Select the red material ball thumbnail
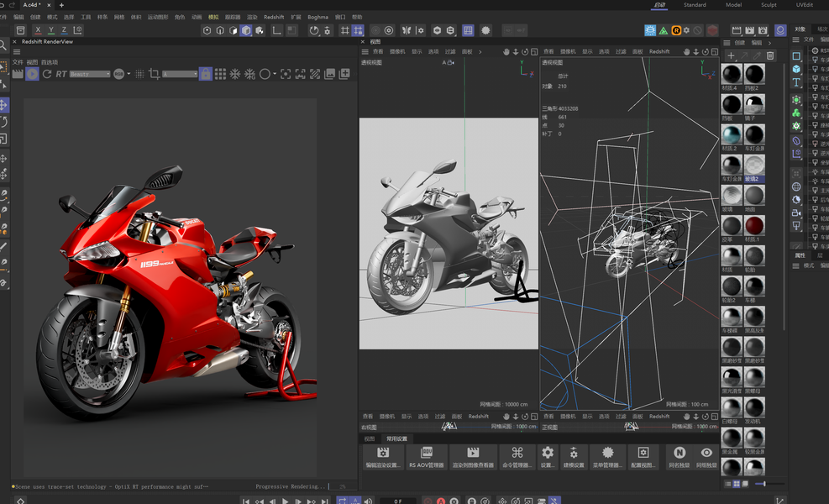 coord(754,226)
